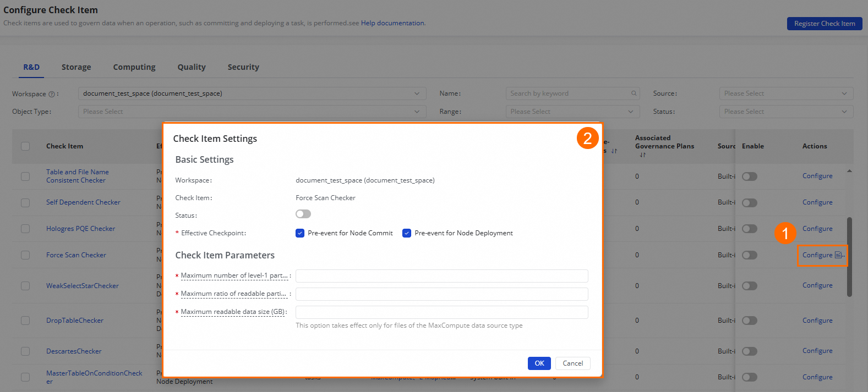
Task: Open the Force Scan Checker item link
Action: click(x=76, y=255)
